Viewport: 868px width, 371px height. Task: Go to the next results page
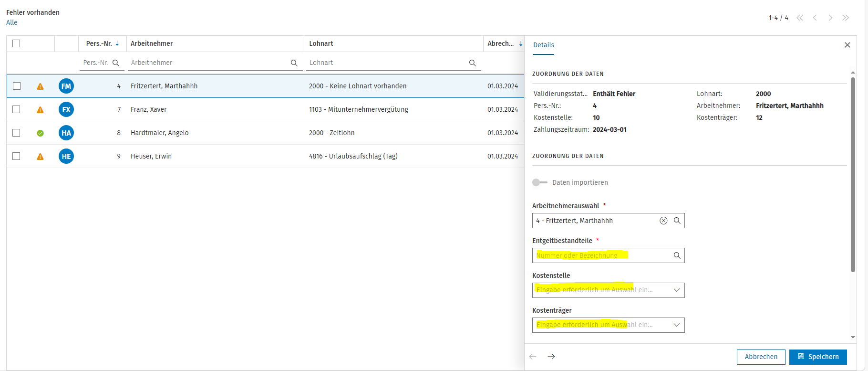[830, 18]
